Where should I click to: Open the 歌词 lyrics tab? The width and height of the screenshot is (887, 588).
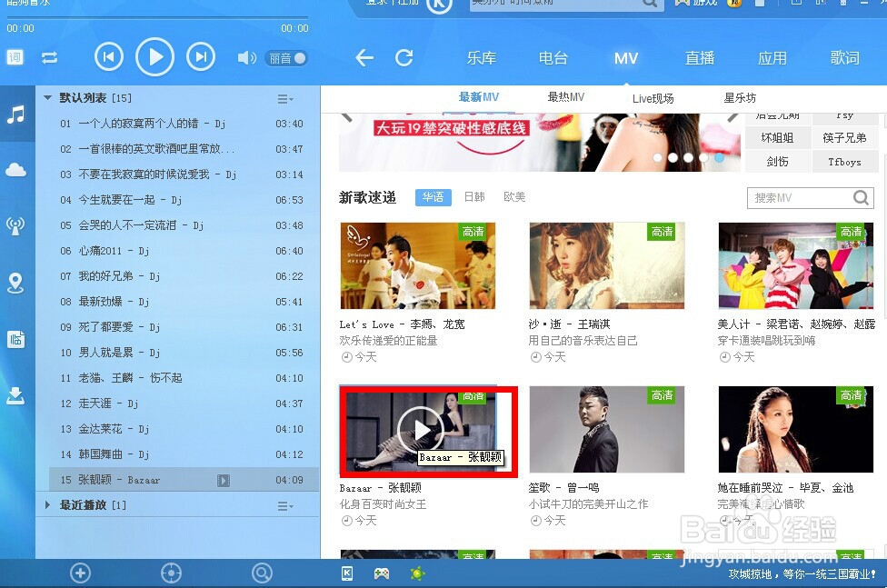tap(844, 58)
